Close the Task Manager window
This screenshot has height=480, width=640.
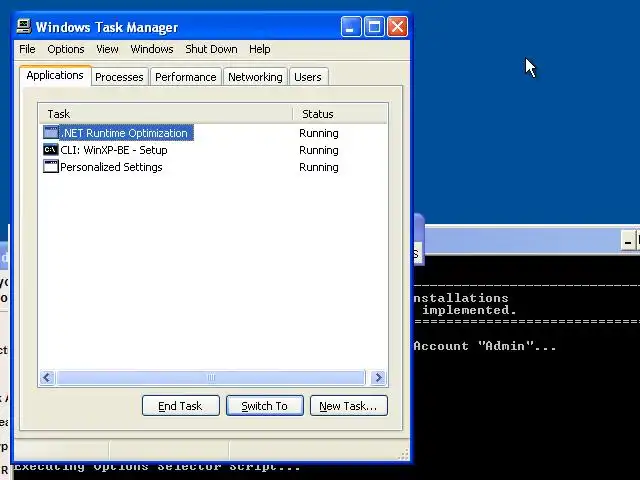(397, 27)
